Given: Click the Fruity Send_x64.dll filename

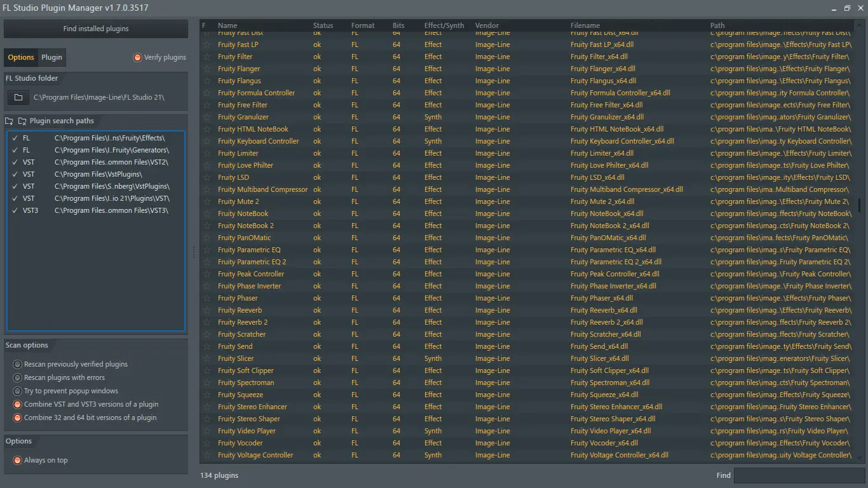Looking at the screenshot, I should coord(599,346).
